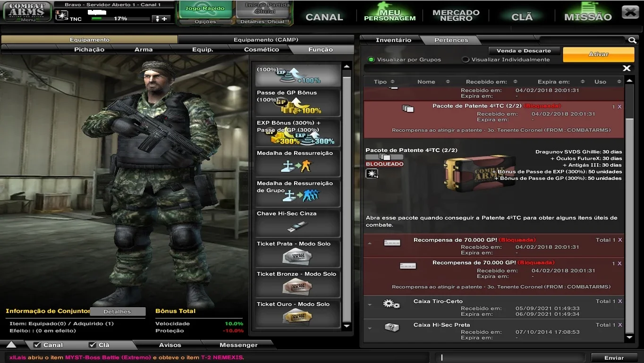Sort inventory by Recebido em column
The height and width of the screenshot is (363, 644).
pos(491,82)
